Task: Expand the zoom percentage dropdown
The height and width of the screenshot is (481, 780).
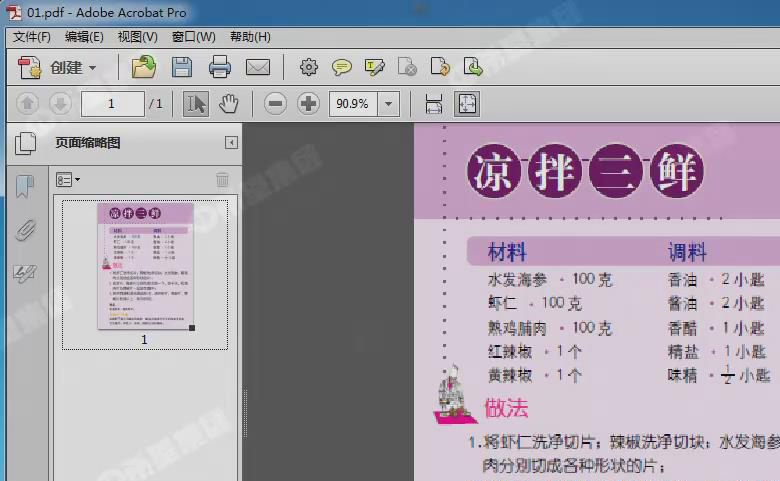Action: point(388,104)
